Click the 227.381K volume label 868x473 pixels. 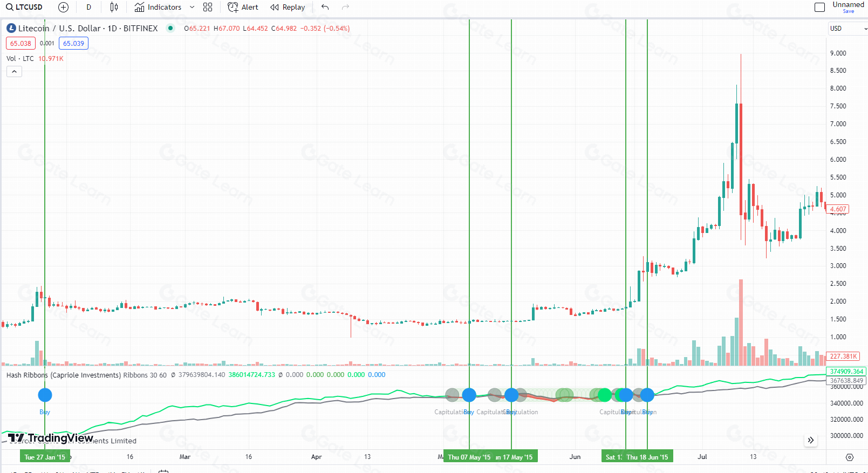pos(843,357)
